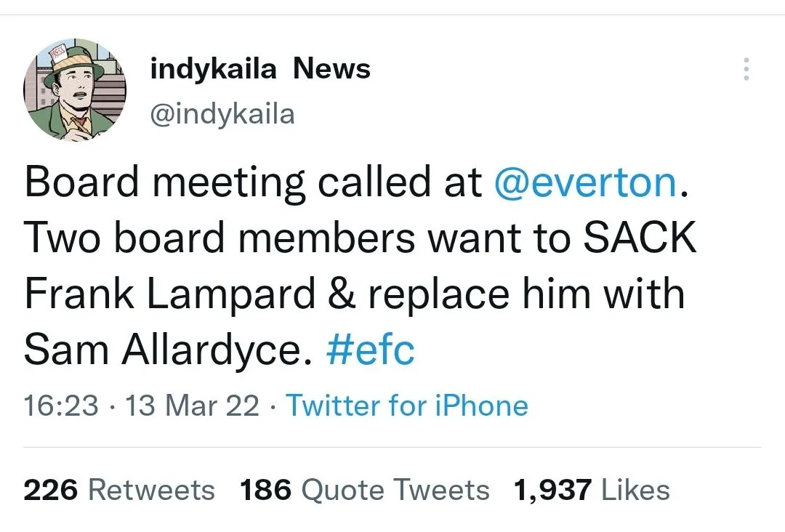785x532 pixels.
Task: Open the #efc hashtag
Action: [x=371, y=350]
